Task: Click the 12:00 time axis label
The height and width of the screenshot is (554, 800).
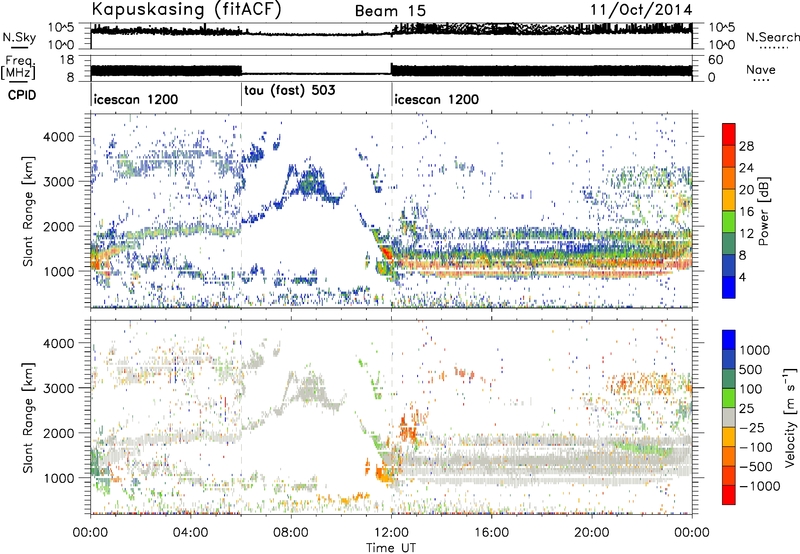Action: [x=391, y=533]
